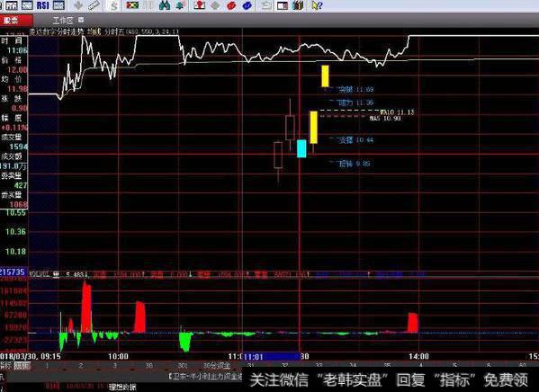Click the tall red volume bar
This screenshot has width=539, height=392.
click(86, 307)
